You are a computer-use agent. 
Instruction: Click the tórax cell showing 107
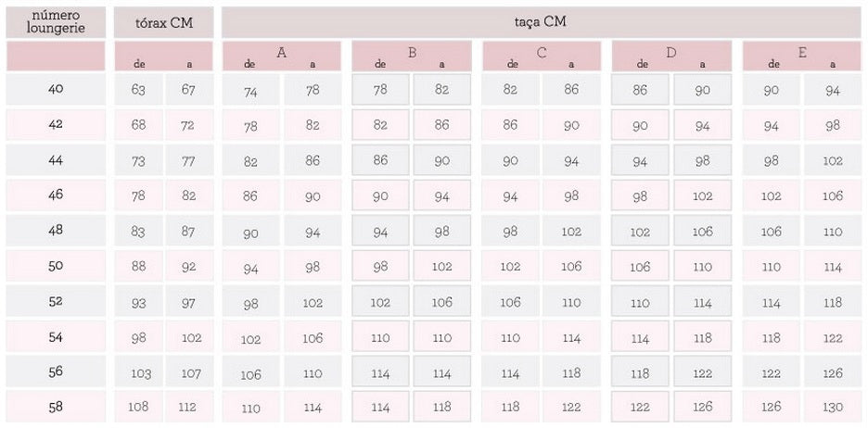click(x=188, y=373)
